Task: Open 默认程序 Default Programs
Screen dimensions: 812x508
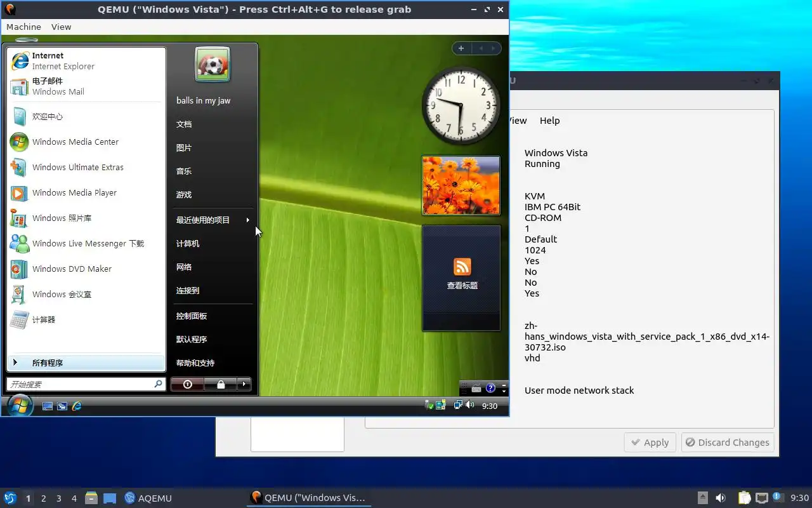Action: click(x=213, y=340)
